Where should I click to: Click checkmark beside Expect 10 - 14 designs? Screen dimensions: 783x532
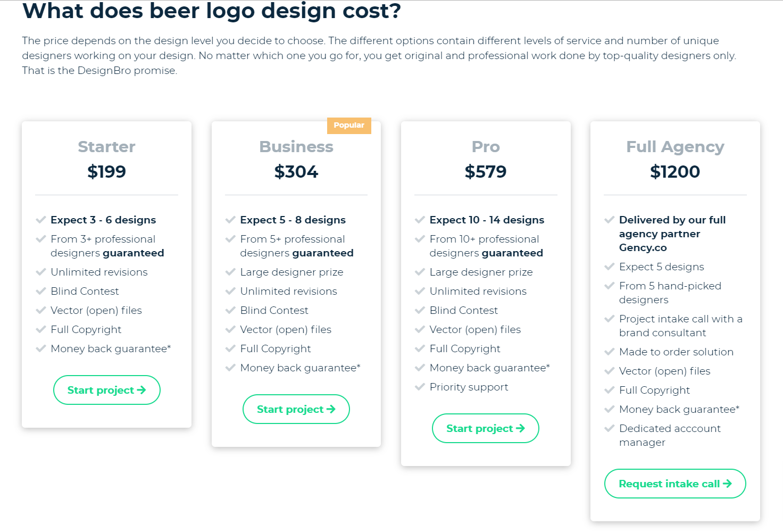coord(420,220)
